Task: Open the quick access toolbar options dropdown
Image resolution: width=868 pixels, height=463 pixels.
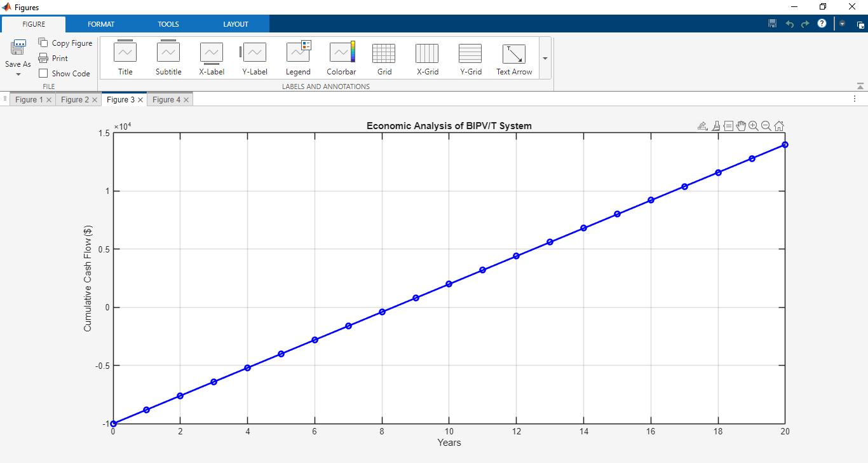Action: (843, 24)
